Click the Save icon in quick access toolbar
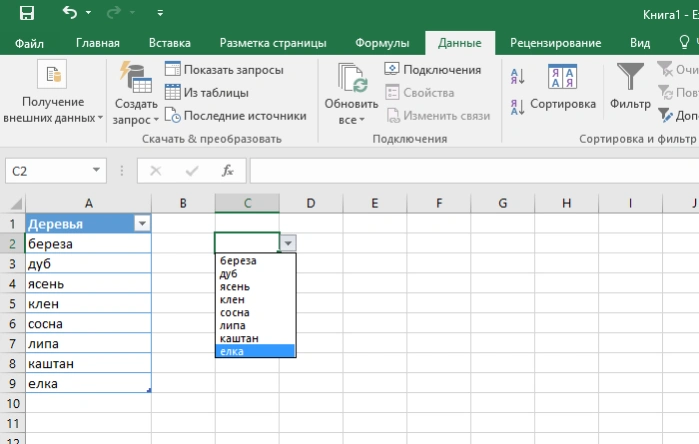The width and height of the screenshot is (699, 444). [27, 13]
